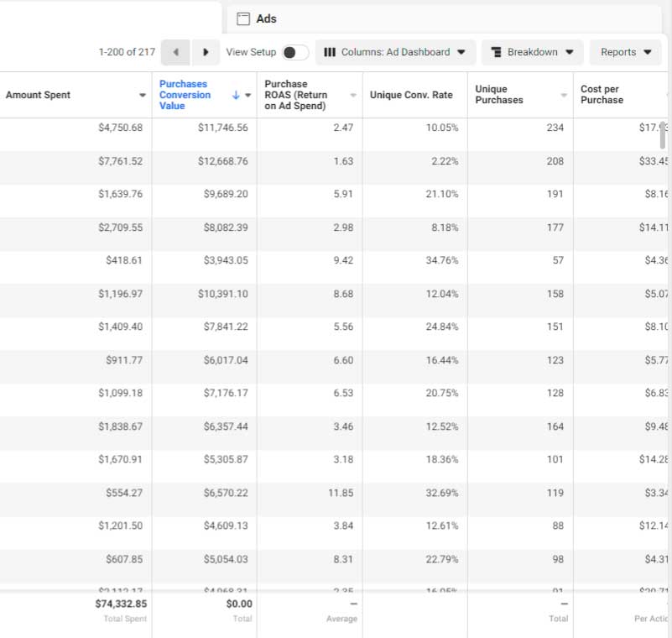
Task: Select conversion rate 8.18% cell
Action: (x=445, y=227)
